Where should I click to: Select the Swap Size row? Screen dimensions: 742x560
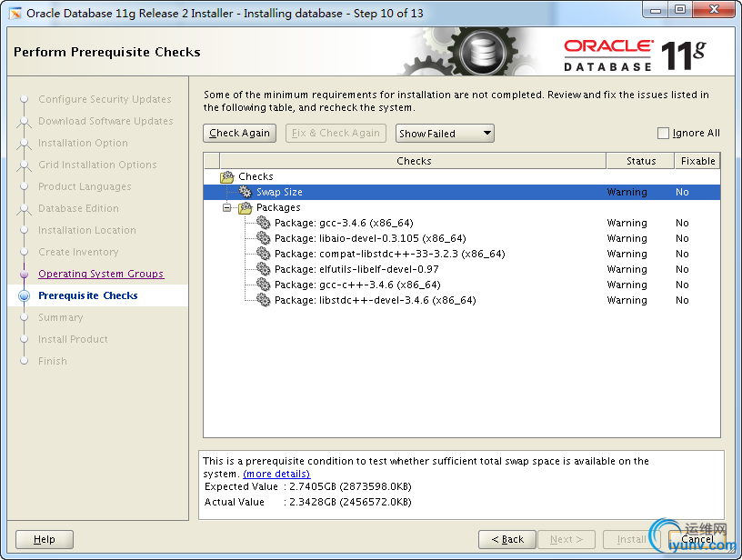[462, 192]
